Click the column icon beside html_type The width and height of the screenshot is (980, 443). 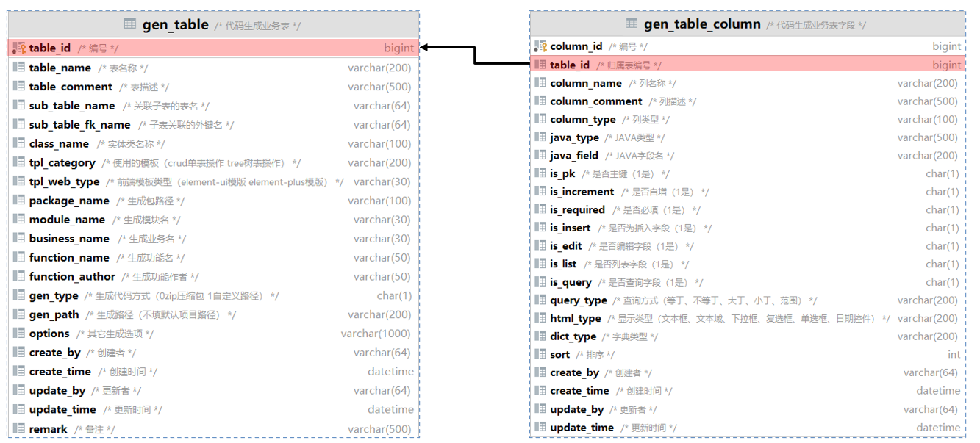pyautogui.click(x=540, y=318)
